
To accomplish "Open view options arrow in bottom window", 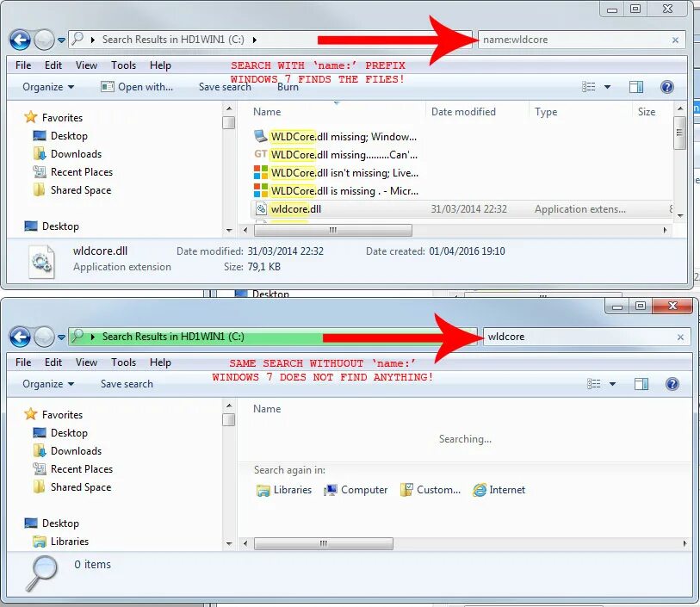I will [612, 384].
